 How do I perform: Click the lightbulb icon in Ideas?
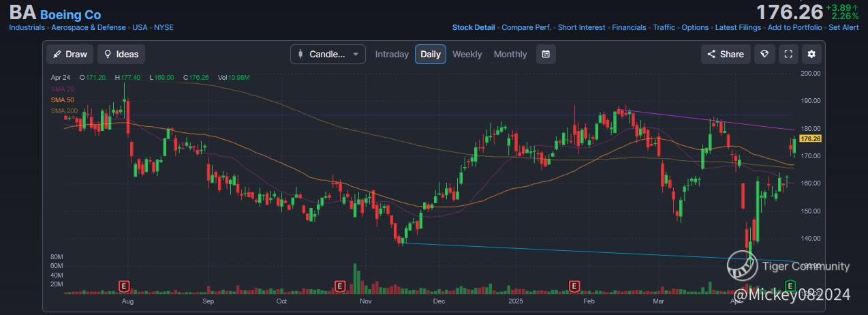tap(108, 55)
